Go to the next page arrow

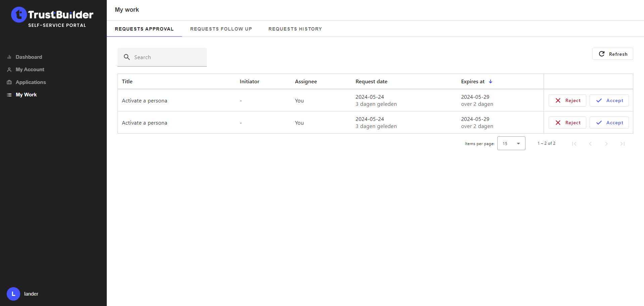pos(606,144)
